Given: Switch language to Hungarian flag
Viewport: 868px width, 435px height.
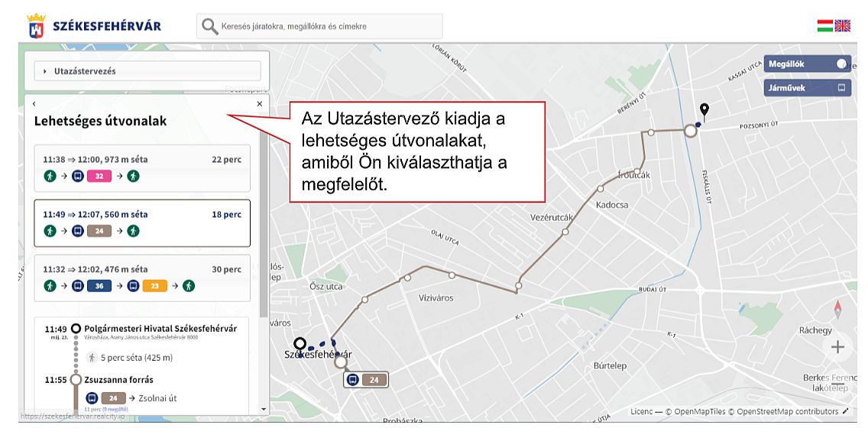Looking at the screenshot, I should (824, 26).
